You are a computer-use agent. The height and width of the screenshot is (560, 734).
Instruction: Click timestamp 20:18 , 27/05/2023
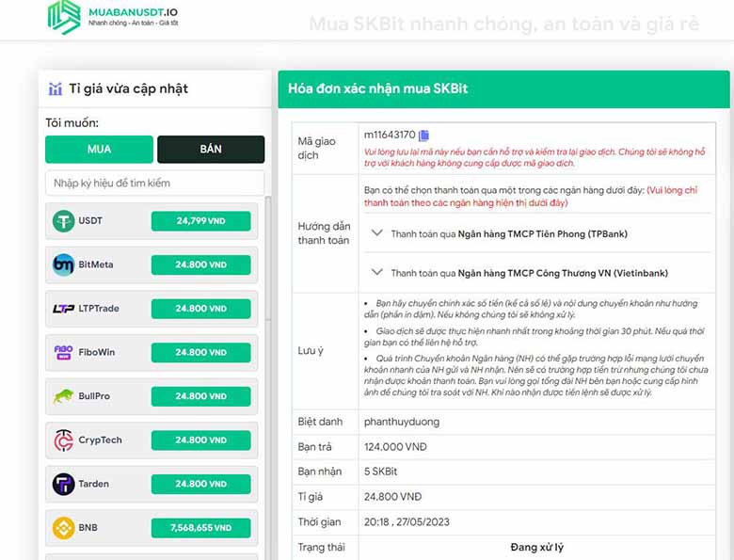pos(407,522)
